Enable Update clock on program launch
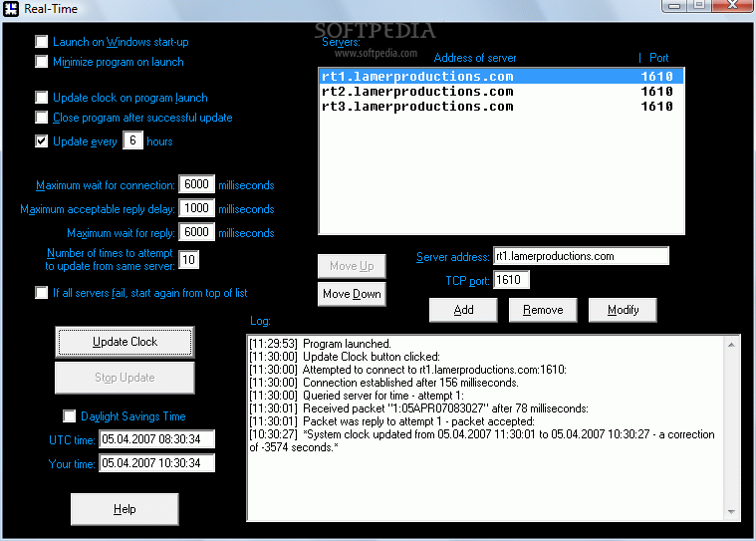The height and width of the screenshot is (541, 756). point(42,98)
